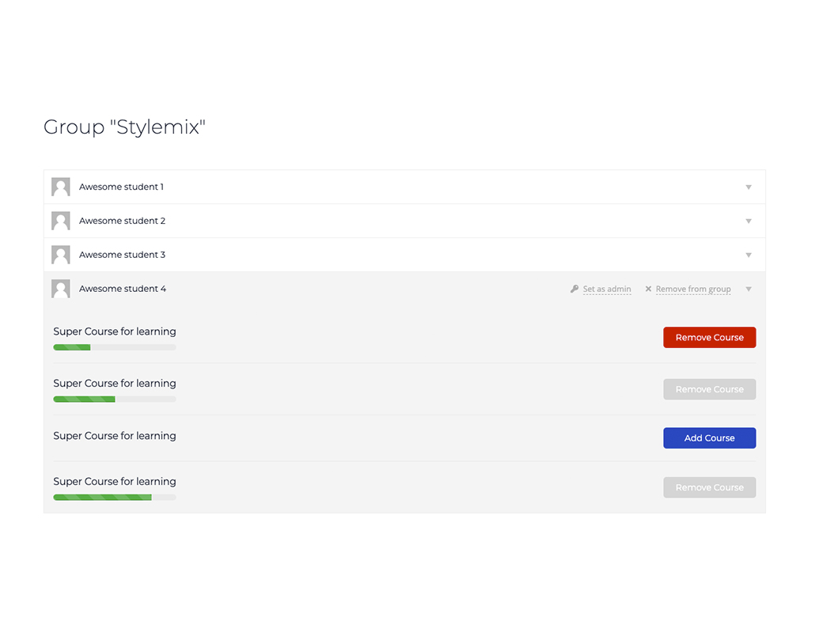819x644 pixels.
Task: Select the Awesome student 2 name
Action: click(122, 221)
